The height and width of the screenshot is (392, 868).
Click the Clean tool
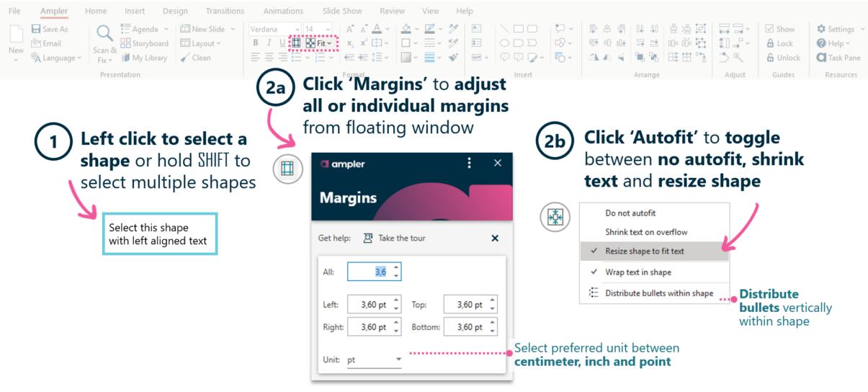pyautogui.click(x=196, y=58)
